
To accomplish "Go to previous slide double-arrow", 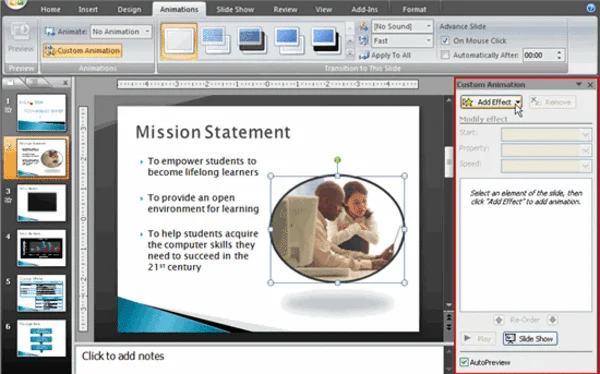I will tap(449, 318).
